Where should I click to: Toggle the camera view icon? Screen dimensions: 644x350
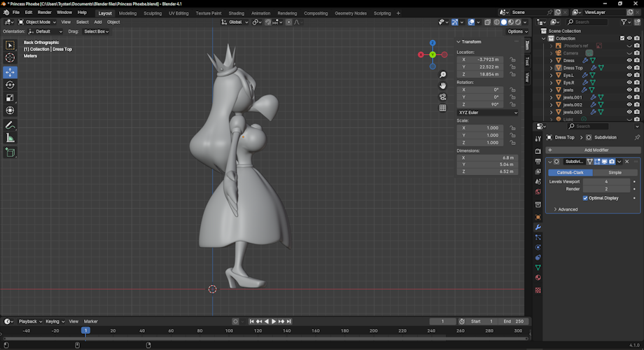click(442, 97)
